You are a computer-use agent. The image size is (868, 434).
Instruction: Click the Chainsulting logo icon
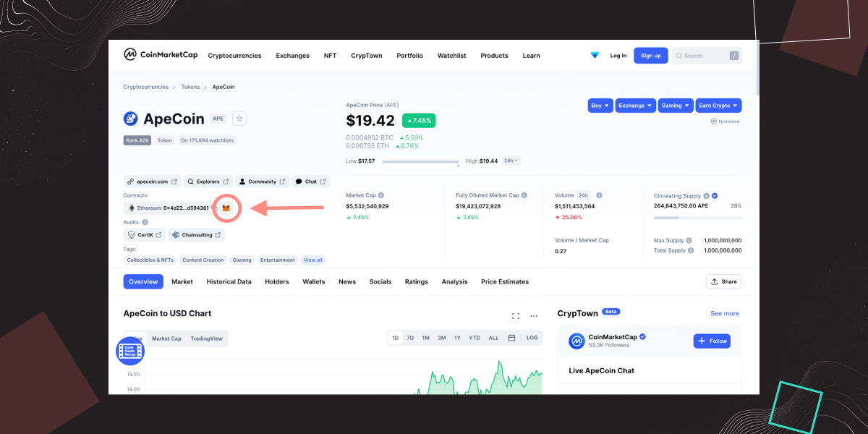(176, 235)
